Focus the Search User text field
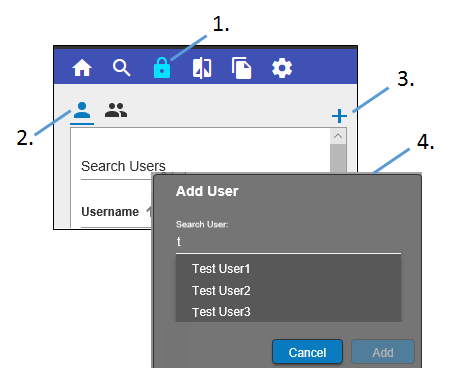 tap(288, 242)
